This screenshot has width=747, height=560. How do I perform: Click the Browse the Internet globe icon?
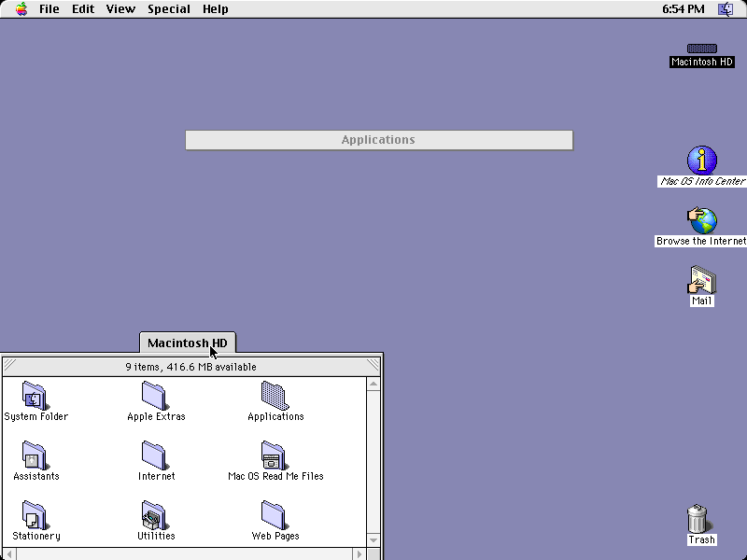tap(702, 220)
